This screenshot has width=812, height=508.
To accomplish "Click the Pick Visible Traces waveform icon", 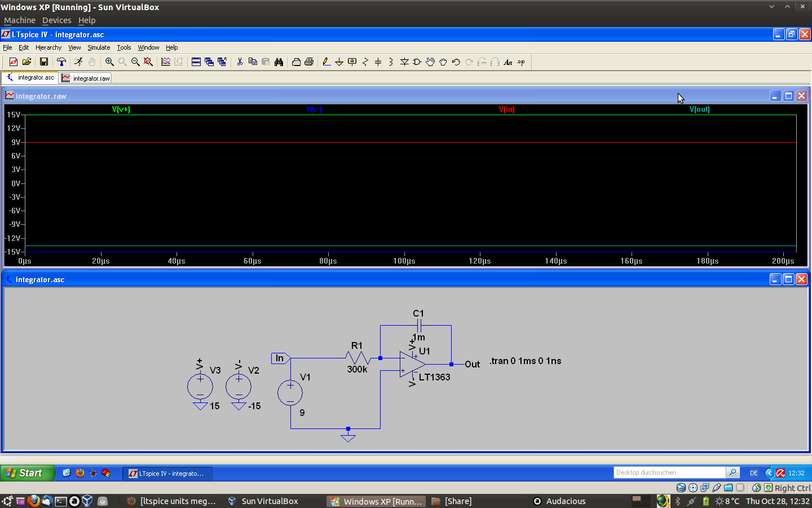I will coord(166,62).
